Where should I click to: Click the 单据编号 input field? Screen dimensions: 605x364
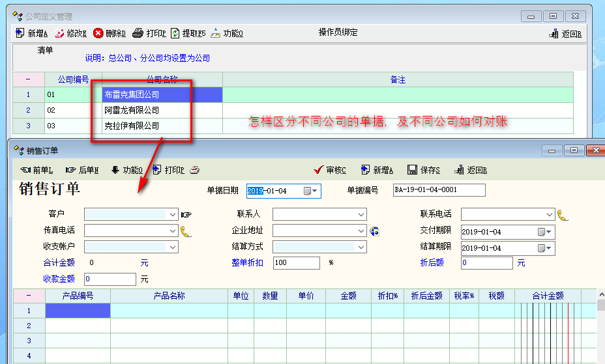439,190
